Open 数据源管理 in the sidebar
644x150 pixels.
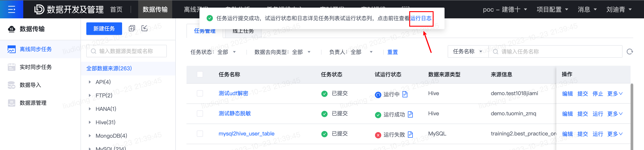33,103
